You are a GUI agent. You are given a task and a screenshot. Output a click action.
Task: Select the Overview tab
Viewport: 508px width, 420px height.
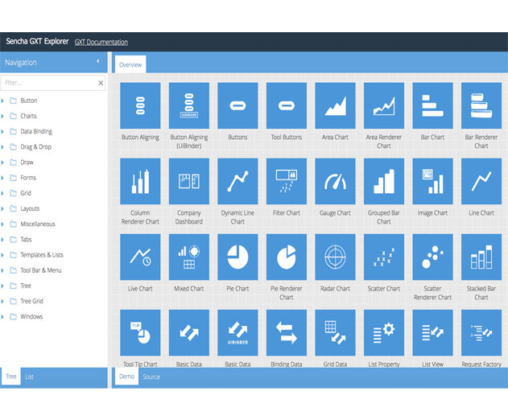[130, 64]
